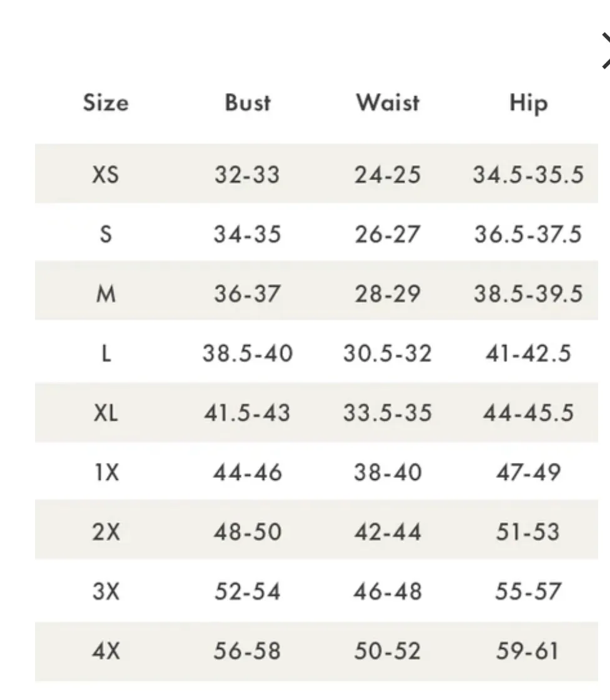
Task: Close the size chart popup
Action: pyautogui.click(x=605, y=51)
